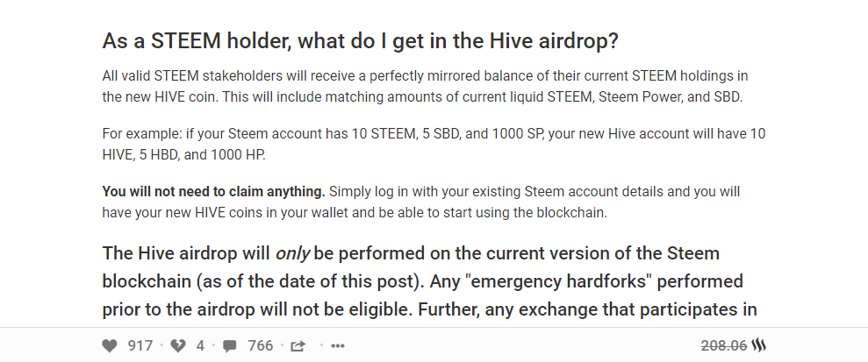Image resolution: width=868 pixels, height=362 pixels.
Task: Click the italic word "only"
Action: point(292,254)
